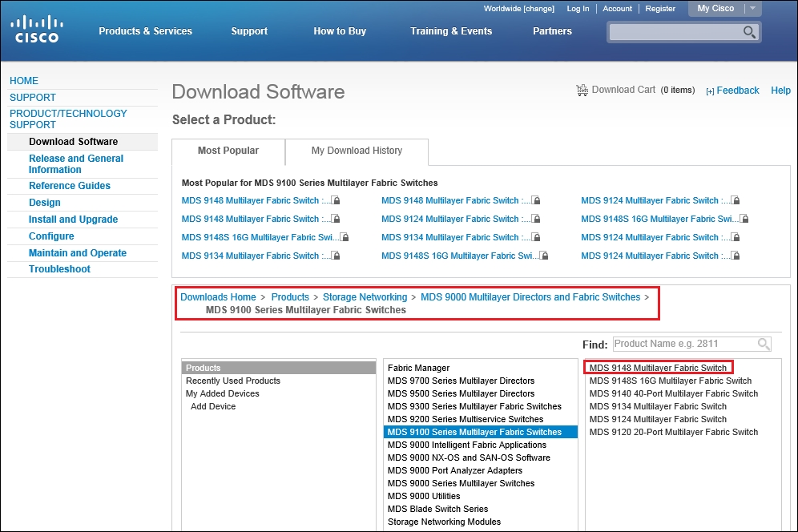Click Products breadcrumb link
Screen dimensions: 798x532
pyautogui.click(x=290, y=297)
